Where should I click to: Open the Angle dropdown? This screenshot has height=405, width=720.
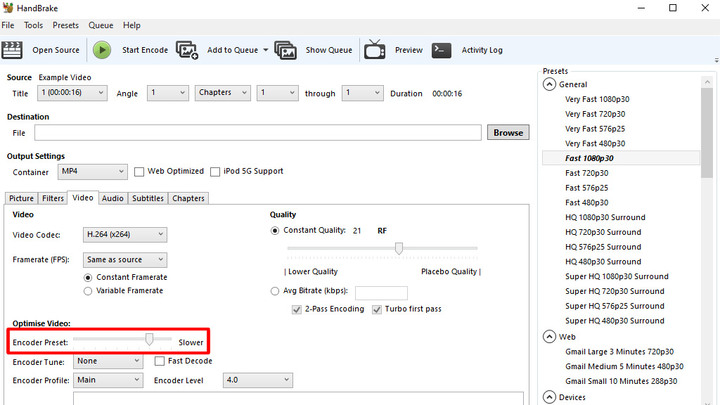pyautogui.click(x=168, y=93)
